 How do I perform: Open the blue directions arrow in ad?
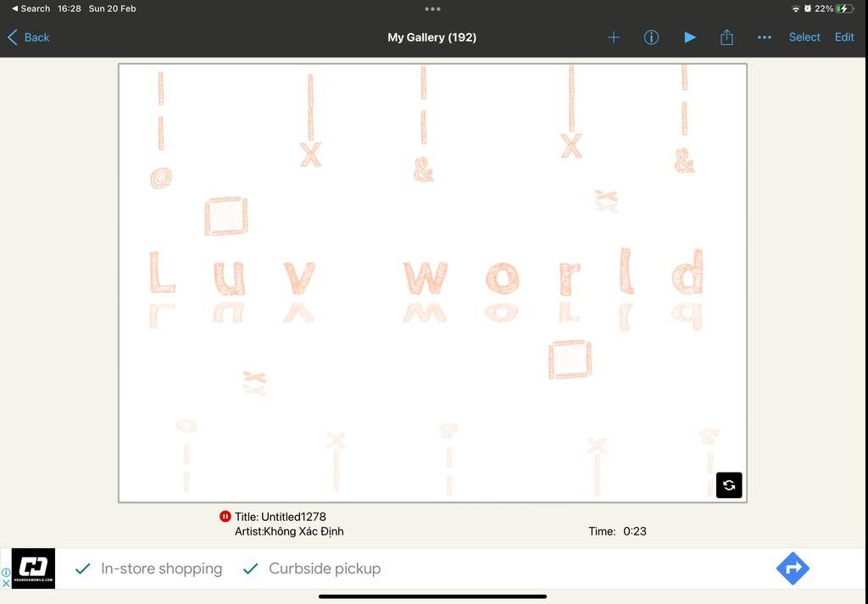pyautogui.click(x=793, y=568)
